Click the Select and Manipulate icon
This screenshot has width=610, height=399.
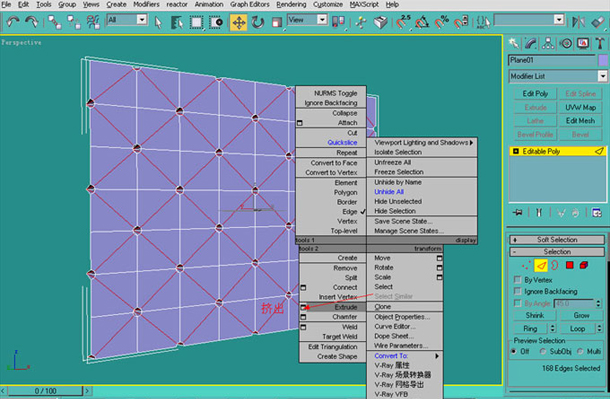pyautogui.click(x=361, y=23)
